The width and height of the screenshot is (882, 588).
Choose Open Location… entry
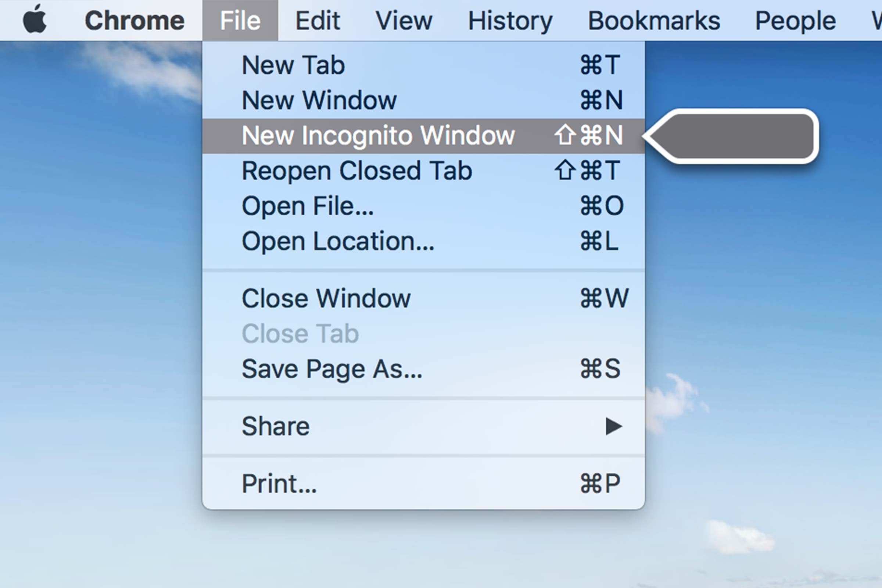pos(424,241)
